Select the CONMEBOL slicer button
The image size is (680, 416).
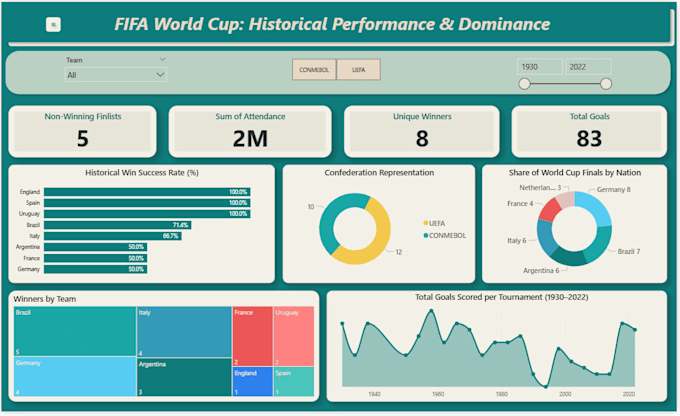point(314,69)
